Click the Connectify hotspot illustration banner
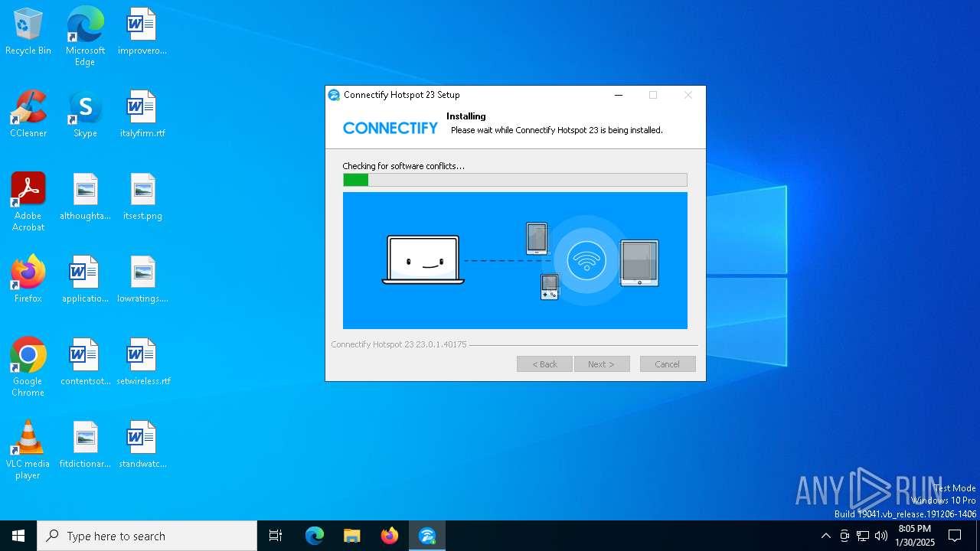 point(515,260)
